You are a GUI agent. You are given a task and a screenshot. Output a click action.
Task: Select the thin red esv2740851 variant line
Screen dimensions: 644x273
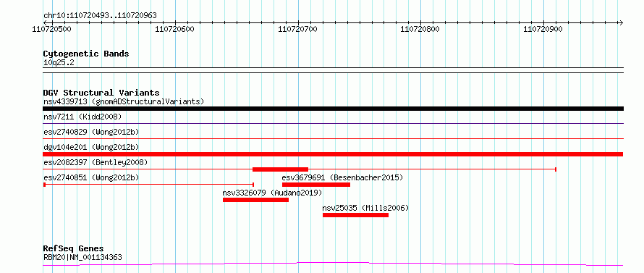click(x=148, y=185)
